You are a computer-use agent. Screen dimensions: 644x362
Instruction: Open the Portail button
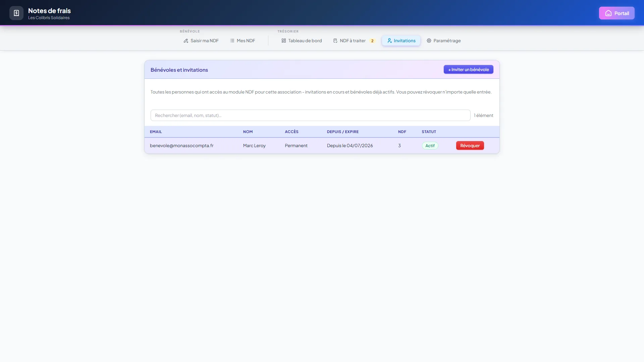[616, 13]
